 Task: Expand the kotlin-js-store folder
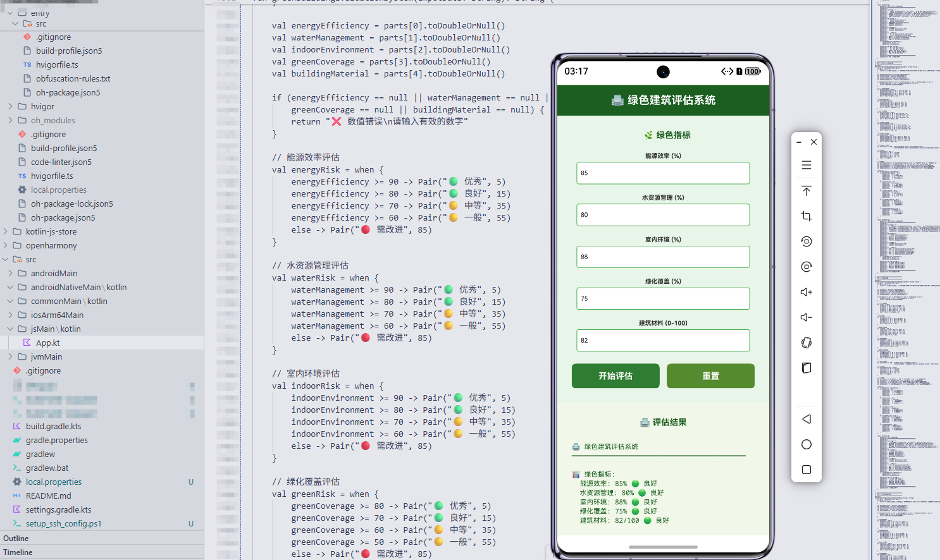[x=5, y=231]
